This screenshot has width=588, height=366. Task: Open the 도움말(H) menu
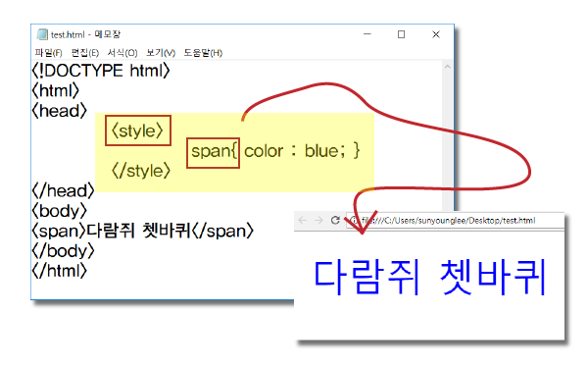[x=203, y=53]
